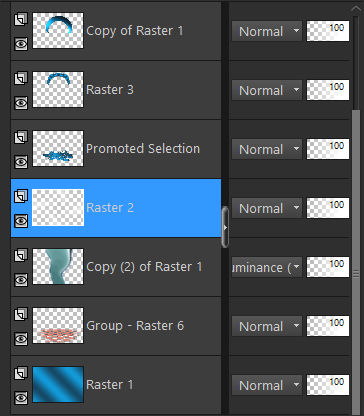Click layer type icon for Raster 1
364x416 pixels.
(x=21, y=373)
